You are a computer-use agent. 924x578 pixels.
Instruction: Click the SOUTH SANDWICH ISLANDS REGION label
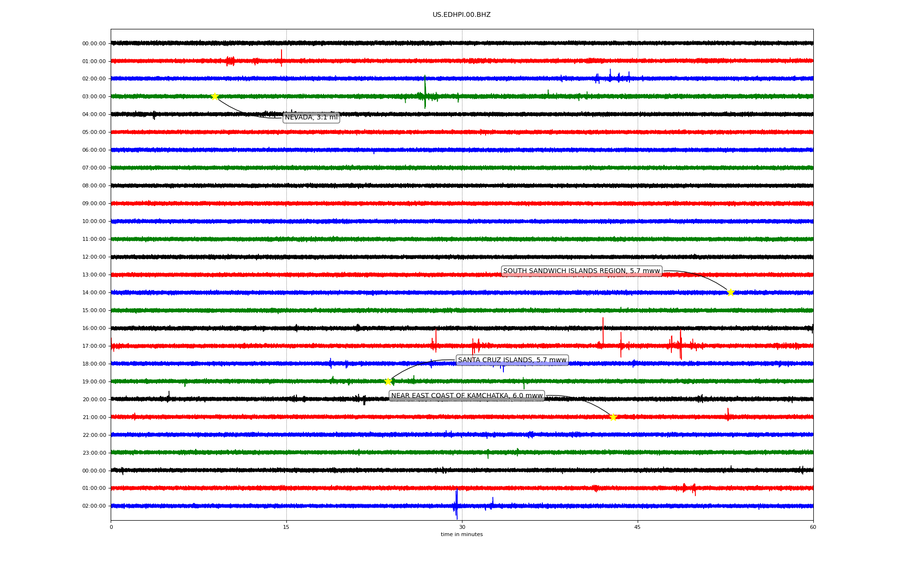(x=581, y=271)
